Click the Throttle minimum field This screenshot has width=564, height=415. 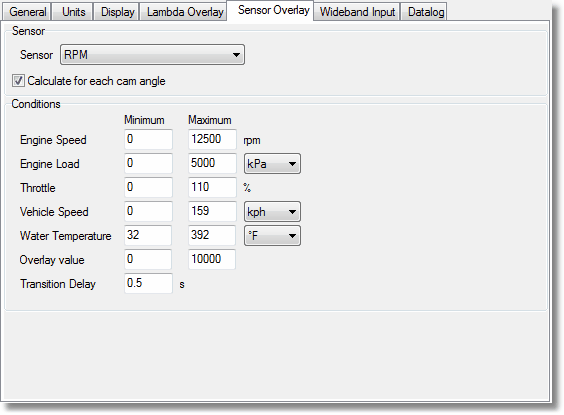tap(148, 187)
